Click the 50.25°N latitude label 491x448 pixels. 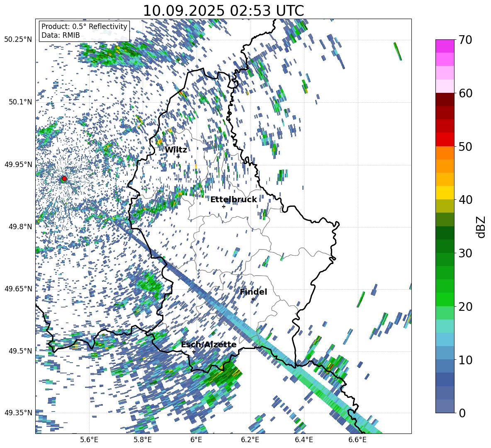pyautogui.click(x=18, y=40)
